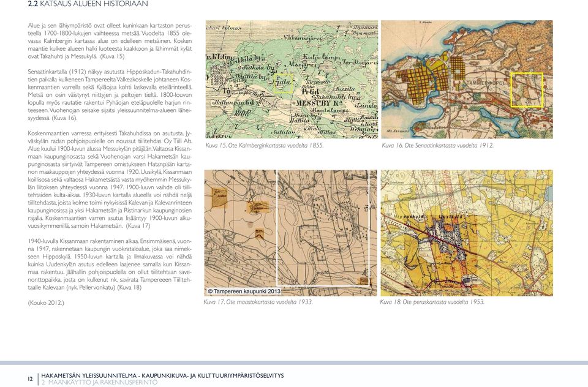The width and height of the screenshot is (588, 387).
Task: Click the 1912 Senate map image
Action: 467,79
